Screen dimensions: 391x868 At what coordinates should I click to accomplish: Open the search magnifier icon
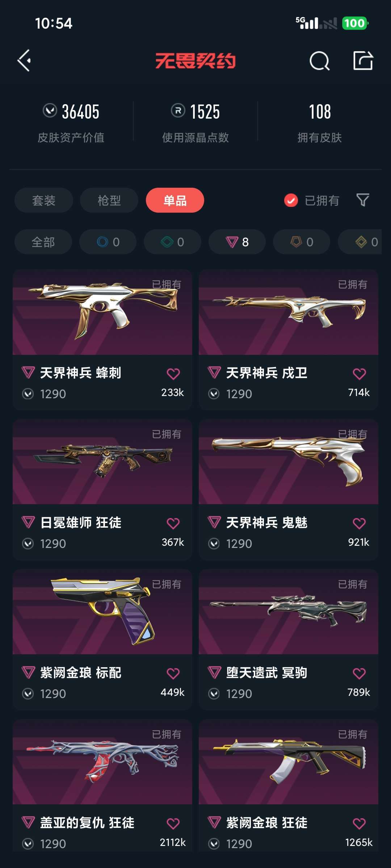(x=320, y=61)
